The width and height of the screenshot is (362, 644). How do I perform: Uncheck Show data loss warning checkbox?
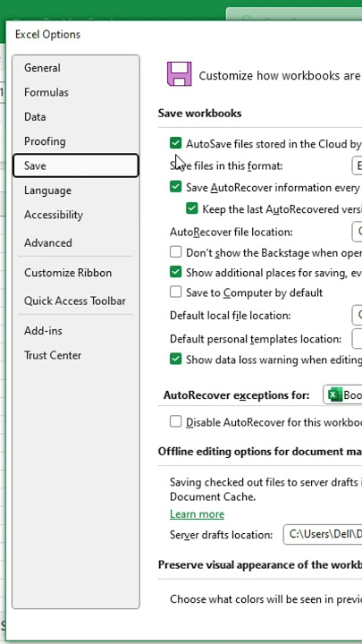click(x=176, y=360)
